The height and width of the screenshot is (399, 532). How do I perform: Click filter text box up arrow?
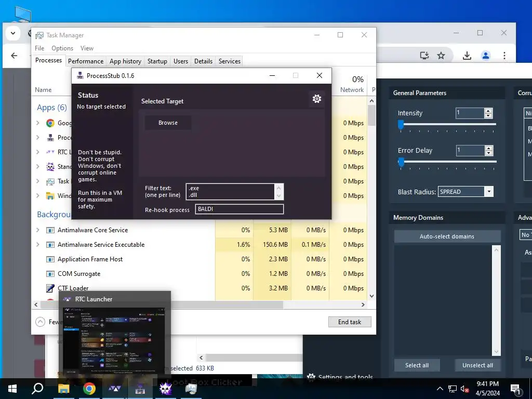tap(278, 188)
